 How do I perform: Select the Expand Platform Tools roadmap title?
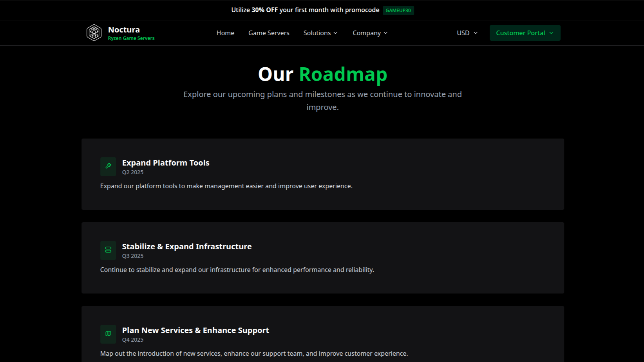(166, 163)
